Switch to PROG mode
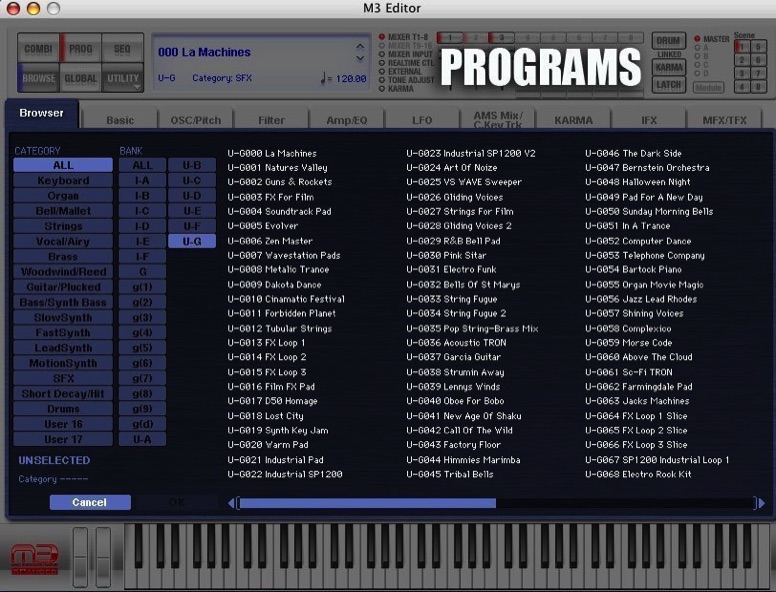This screenshot has height=592, width=776. [81, 49]
